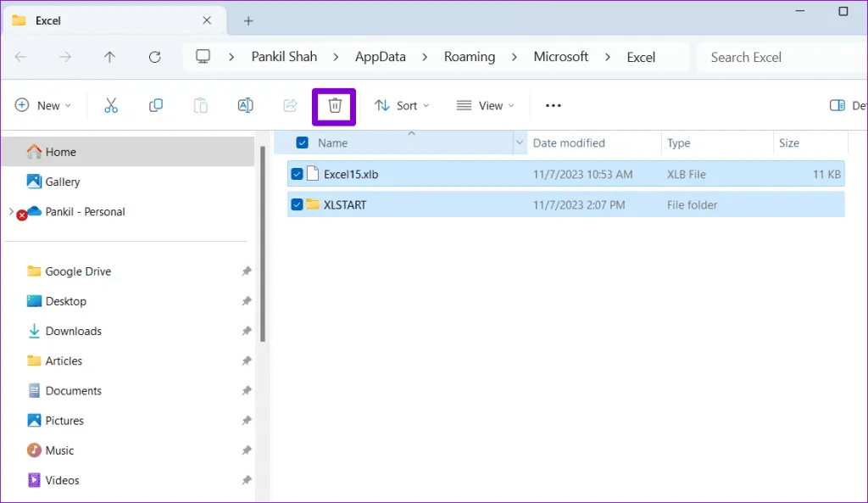Open a new tab with plus button

248,20
